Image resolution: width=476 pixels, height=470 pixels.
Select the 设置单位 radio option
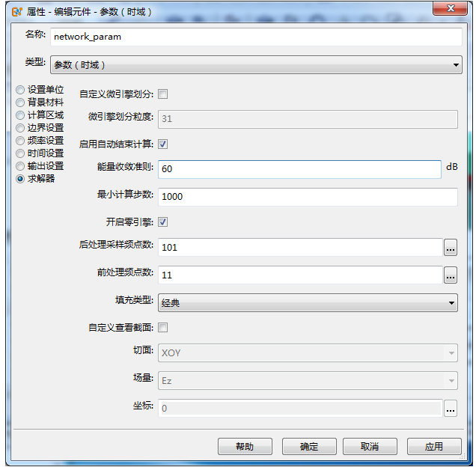pyautogui.click(x=20, y=90)
